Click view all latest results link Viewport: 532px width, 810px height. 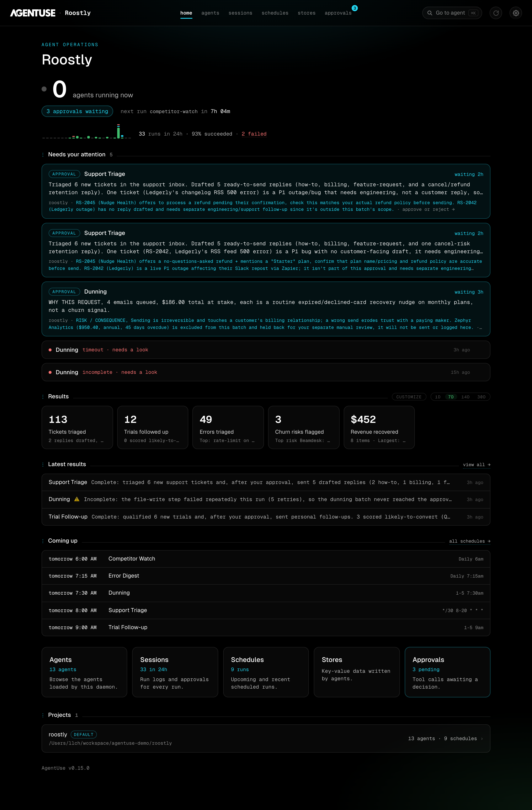(477, 464)
